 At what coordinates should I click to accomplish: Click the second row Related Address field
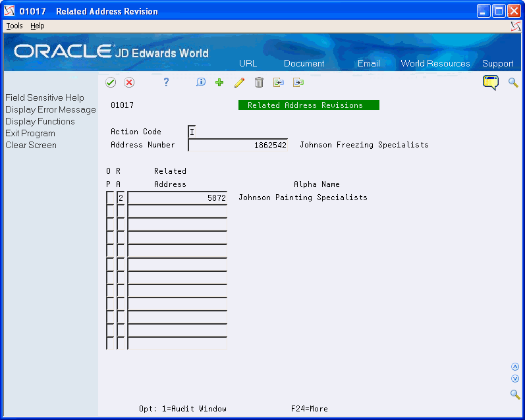(x=177, y=211)
